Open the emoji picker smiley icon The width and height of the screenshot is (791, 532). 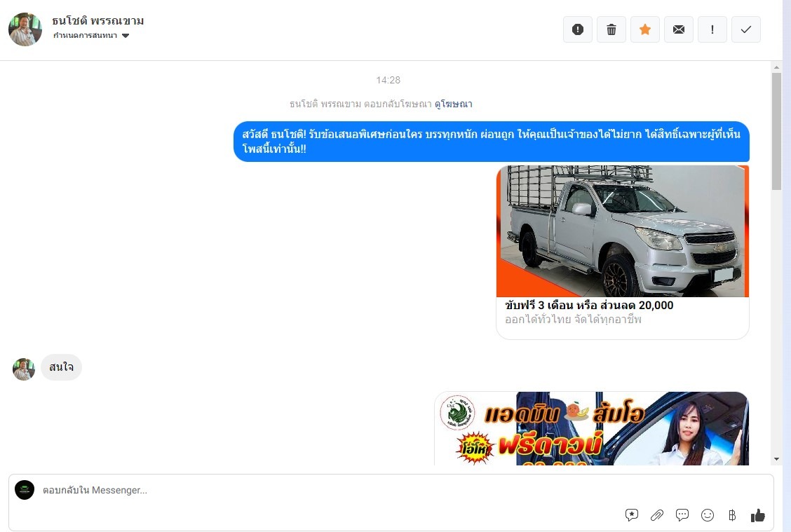coord(708,515)
